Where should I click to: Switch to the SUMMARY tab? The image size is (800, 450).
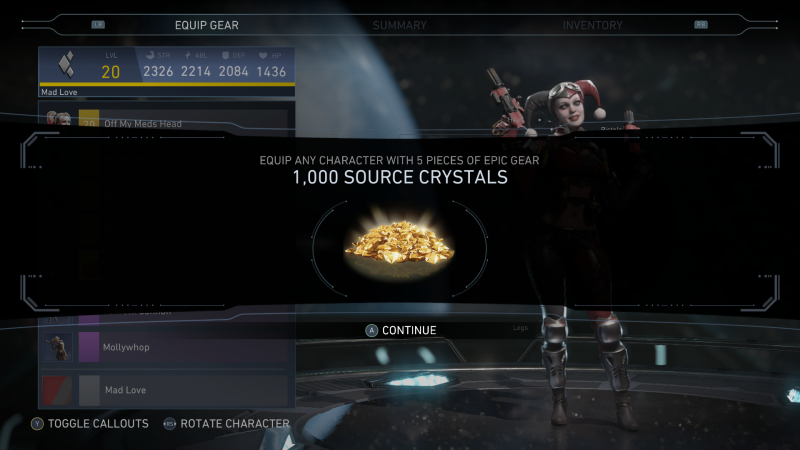(x=399, y=25)
